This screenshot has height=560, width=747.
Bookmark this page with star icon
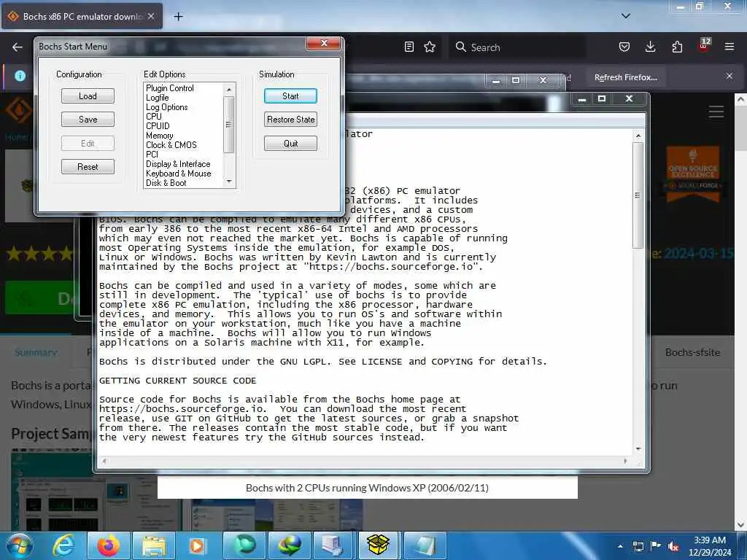(x=430, y=47)
